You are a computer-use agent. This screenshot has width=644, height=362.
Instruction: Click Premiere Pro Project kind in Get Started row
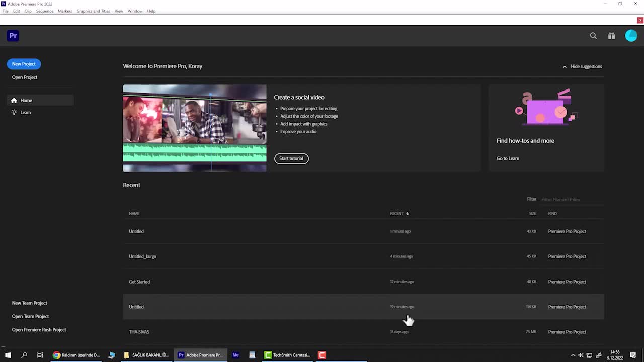[567, 282]
